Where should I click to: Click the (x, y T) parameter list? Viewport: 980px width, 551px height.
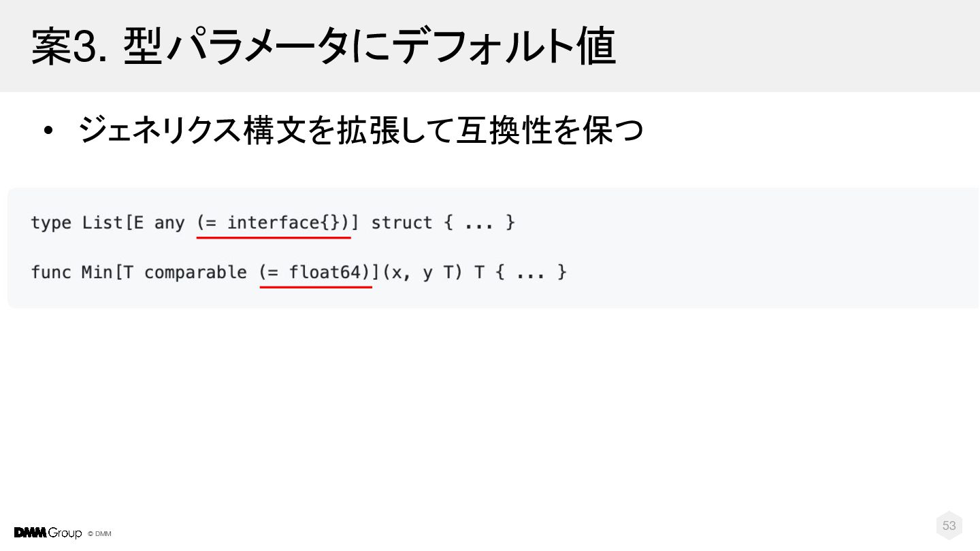(x=422, y=273)
